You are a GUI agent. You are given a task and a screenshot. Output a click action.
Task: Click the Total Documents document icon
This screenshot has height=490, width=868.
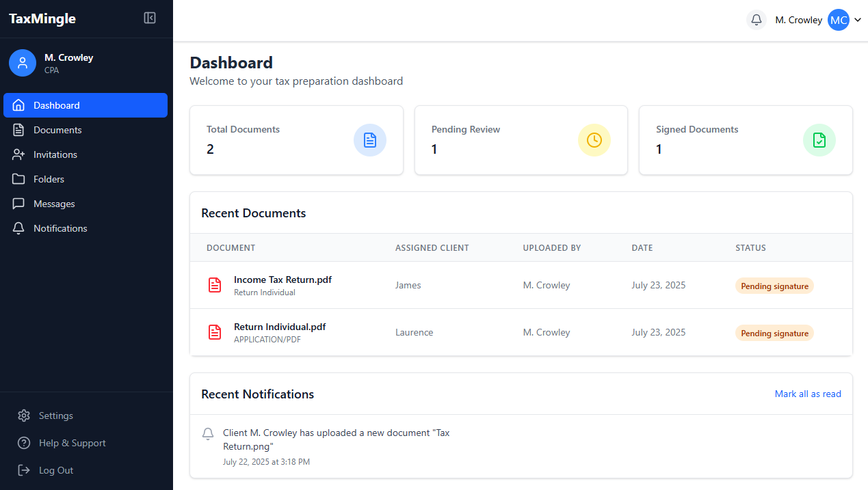(369, 139)
